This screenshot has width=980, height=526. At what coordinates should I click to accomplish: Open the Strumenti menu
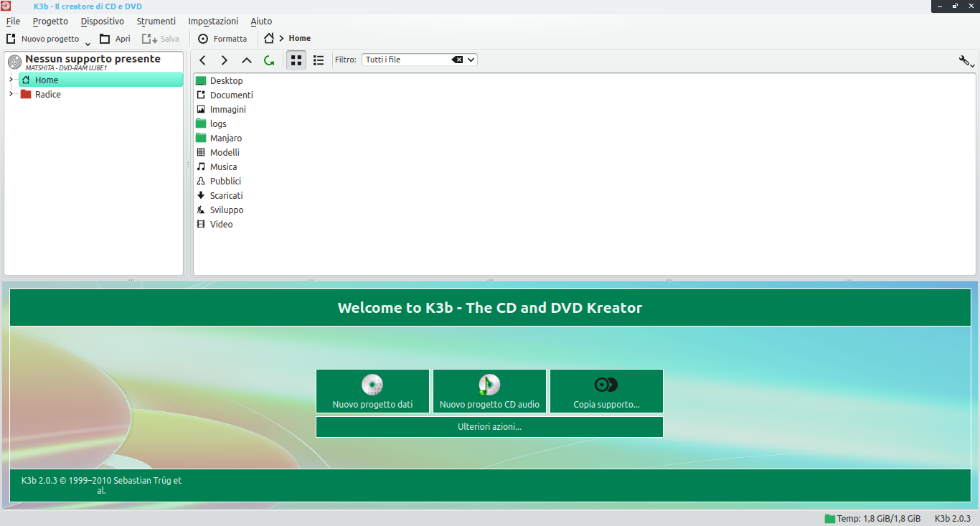click(x=156, y=21)
